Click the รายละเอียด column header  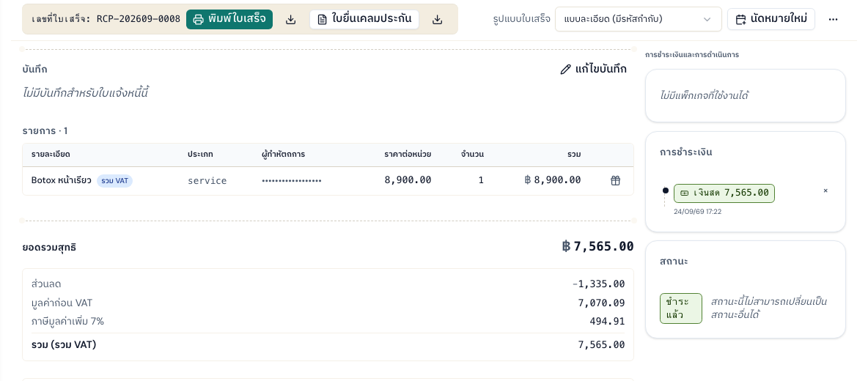point(51,155)
